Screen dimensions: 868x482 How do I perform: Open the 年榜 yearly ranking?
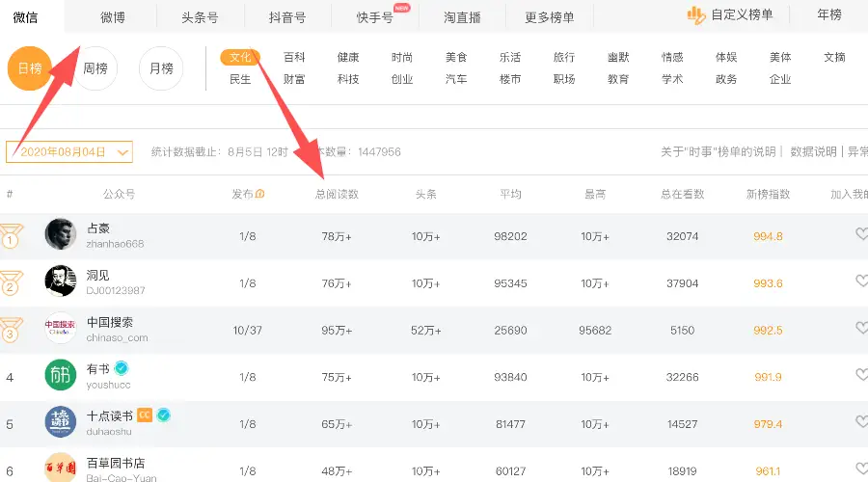coord(829,14)
